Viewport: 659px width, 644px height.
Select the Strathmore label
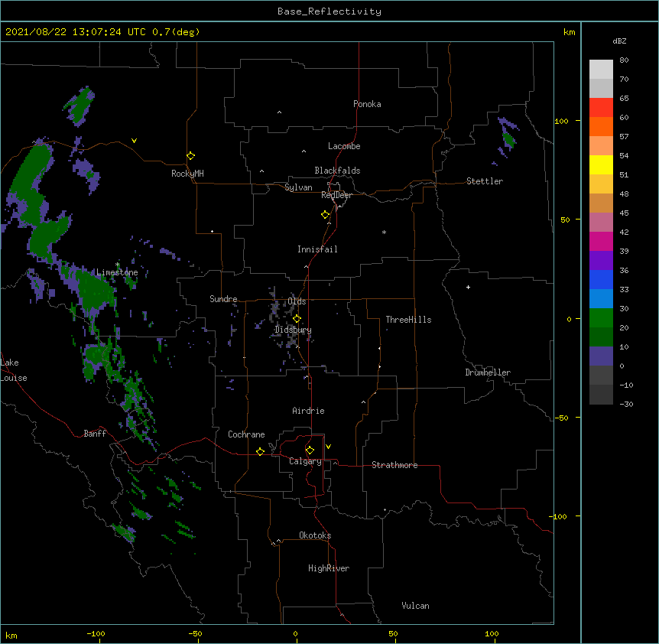coord(394,465)
